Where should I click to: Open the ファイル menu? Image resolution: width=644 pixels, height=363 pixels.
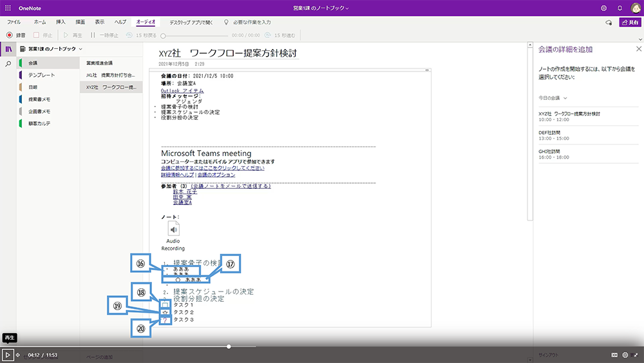click(x=14, y=22)
